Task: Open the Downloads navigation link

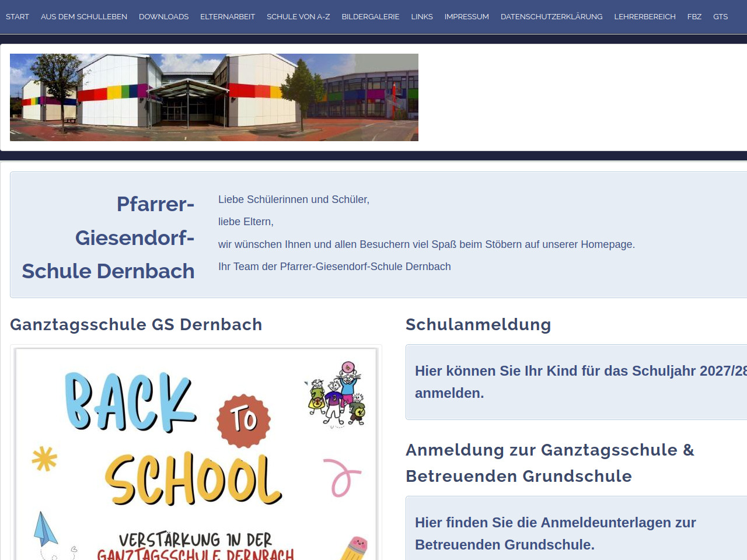Action: click(x=163, y=17)
